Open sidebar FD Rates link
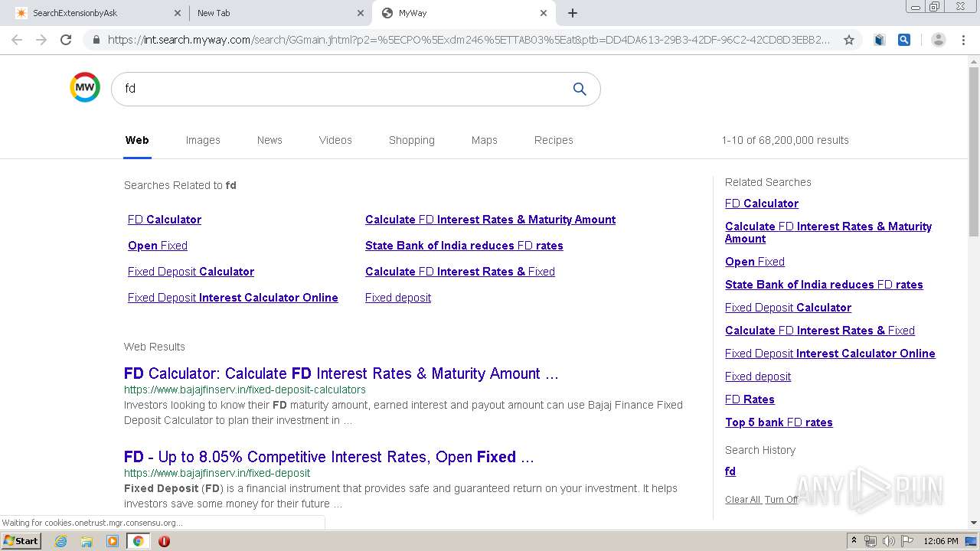Image resolution: width=980 pixels, height=551 pixels. coord(750,399)
